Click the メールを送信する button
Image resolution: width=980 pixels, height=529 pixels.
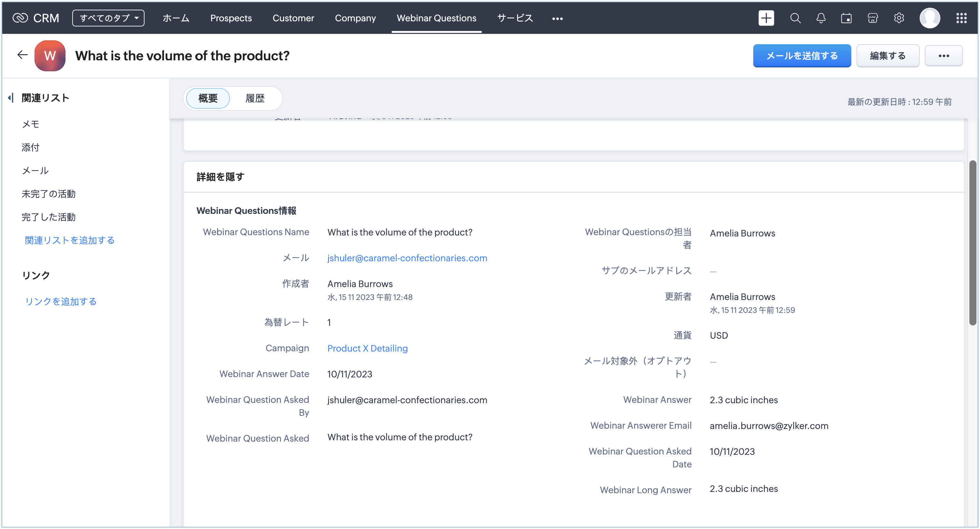(802, 55)
